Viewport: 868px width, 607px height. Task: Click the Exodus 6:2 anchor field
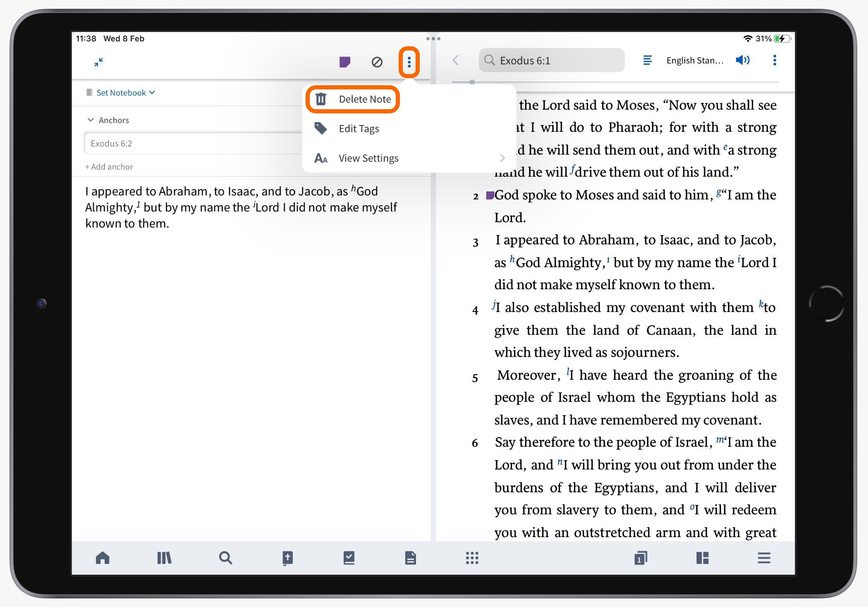click(x=194, y=144)
